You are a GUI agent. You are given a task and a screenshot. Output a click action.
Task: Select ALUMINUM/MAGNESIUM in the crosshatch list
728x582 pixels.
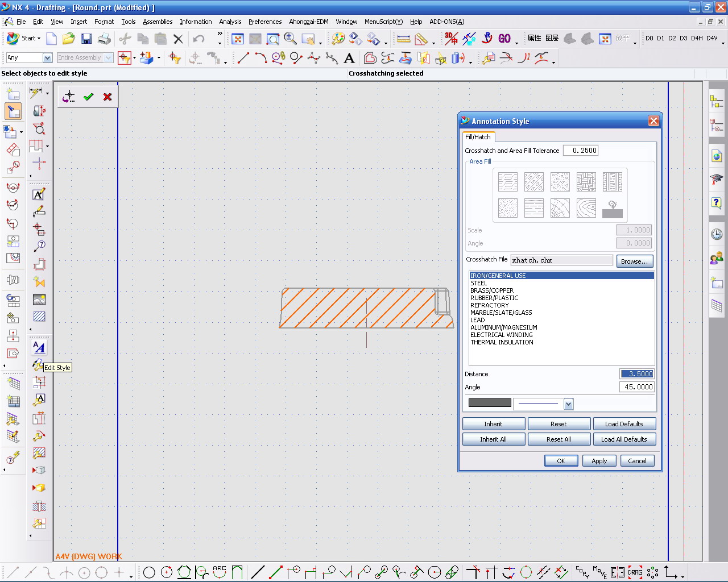(504, 327)
